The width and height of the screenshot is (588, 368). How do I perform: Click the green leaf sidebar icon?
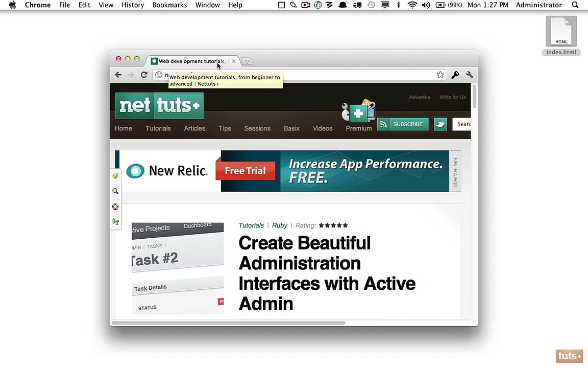coord(115,176)
